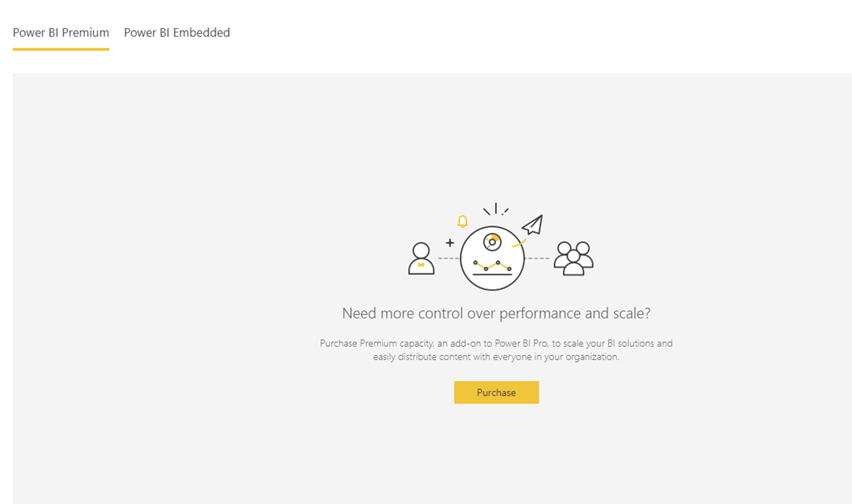The height and width of the screenshot is (504, 852).
Task: Click the dashed line right of the circle
Action: coord(537,259)
